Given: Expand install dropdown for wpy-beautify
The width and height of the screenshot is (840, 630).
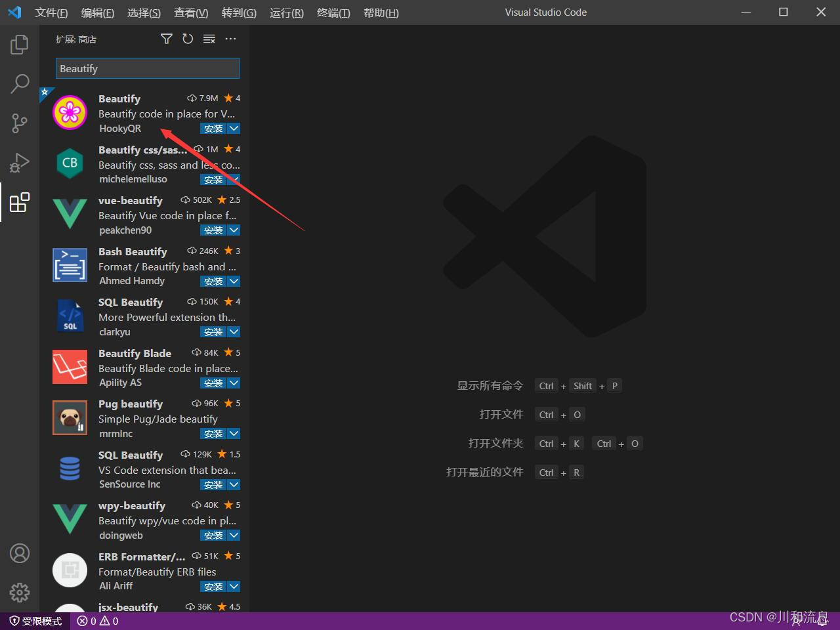Looking at the screenshot, I should [x=234, y=535].
